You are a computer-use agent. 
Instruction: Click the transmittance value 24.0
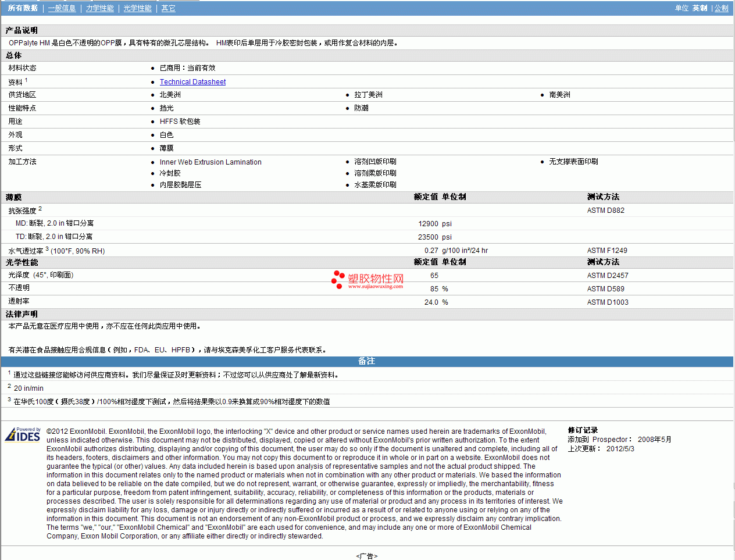pyautogui.click(x=431, y=302)
